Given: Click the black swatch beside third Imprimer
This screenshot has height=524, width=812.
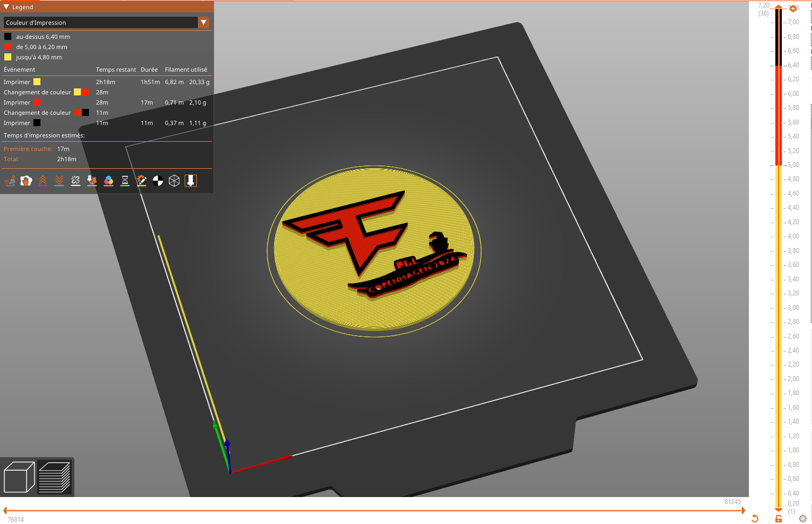Looking at the screenshot, I should (37, 123).
